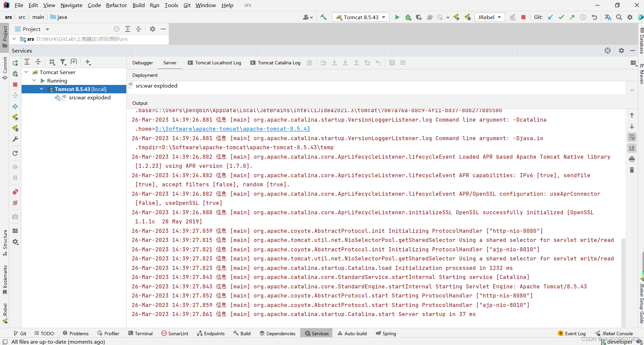This screenshot has width=644, height=345.
Task: Open the Project view dropdown arrow
Action: click(47, 29)
